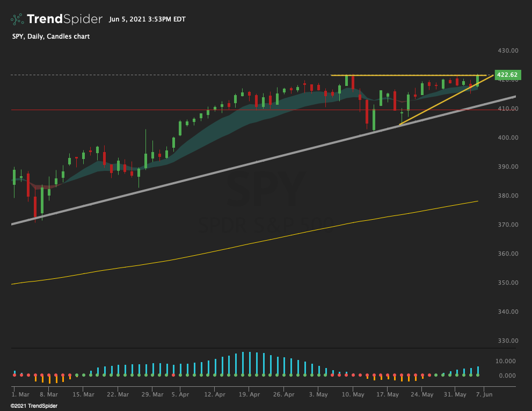Viewport: 532px width, 411px height.
Task: Click the 10.000 indicator scale label
Action: 505,361
